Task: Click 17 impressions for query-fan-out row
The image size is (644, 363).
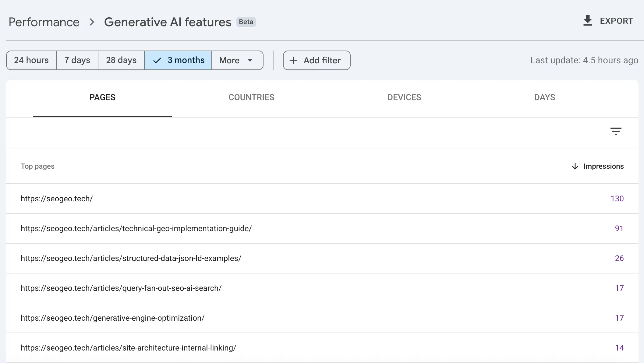Action: pyautogui.click(x=619, y=288)
